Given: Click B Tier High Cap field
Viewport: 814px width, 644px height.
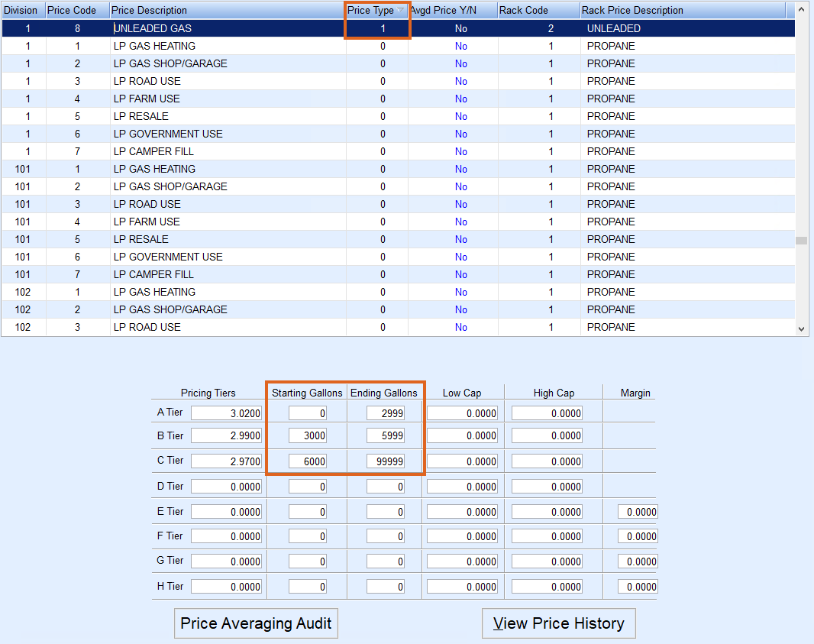Looking at the screenshot, I should [548, 435].
